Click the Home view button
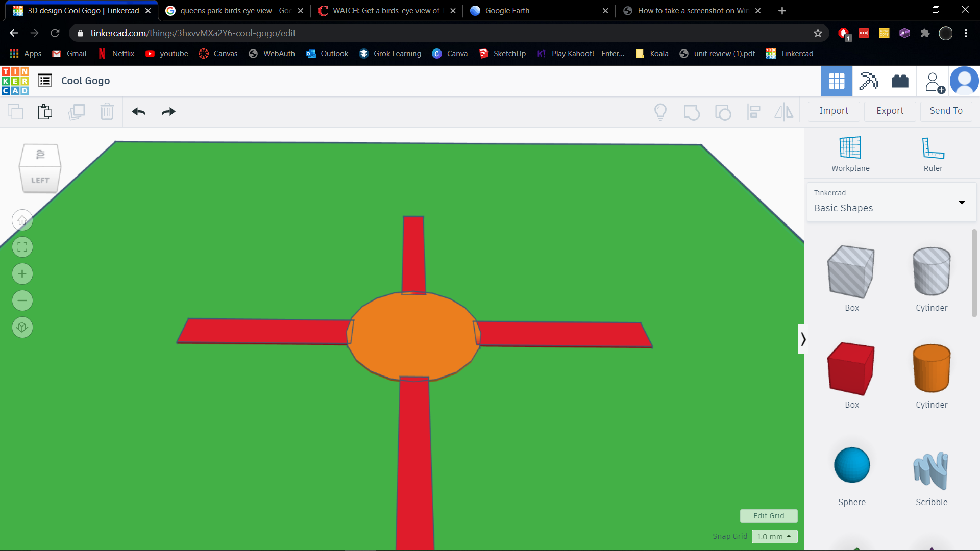 coord(22,220)
